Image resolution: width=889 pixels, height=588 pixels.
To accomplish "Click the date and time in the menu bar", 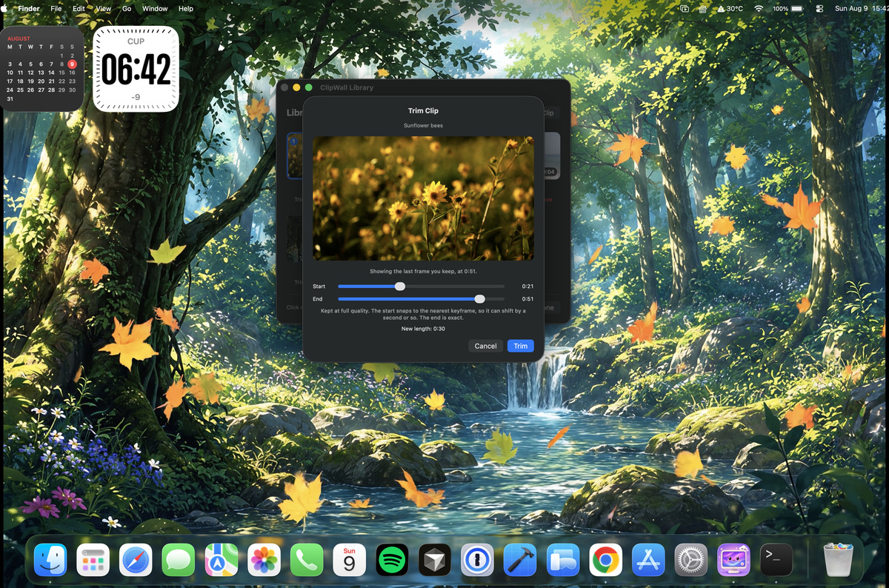I will tap(862, 8).
